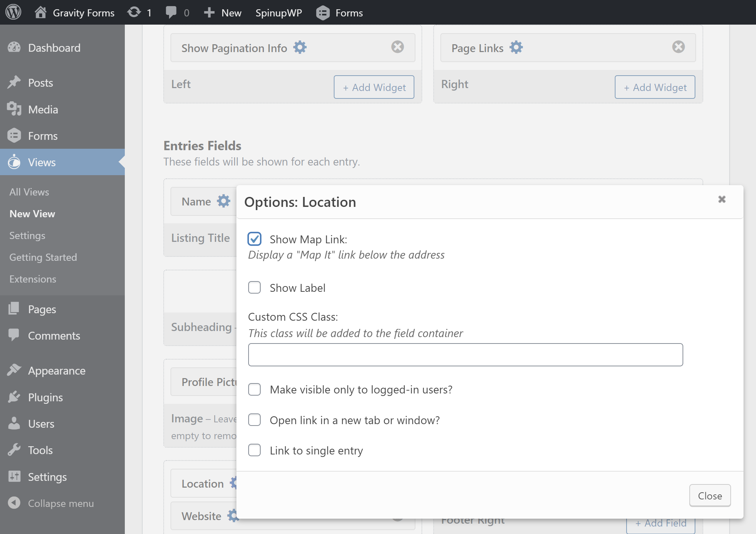The width and height of the screenshot is (756, 534).
Task: Enable Link to single entry checkbox
Action: (255, 450)
